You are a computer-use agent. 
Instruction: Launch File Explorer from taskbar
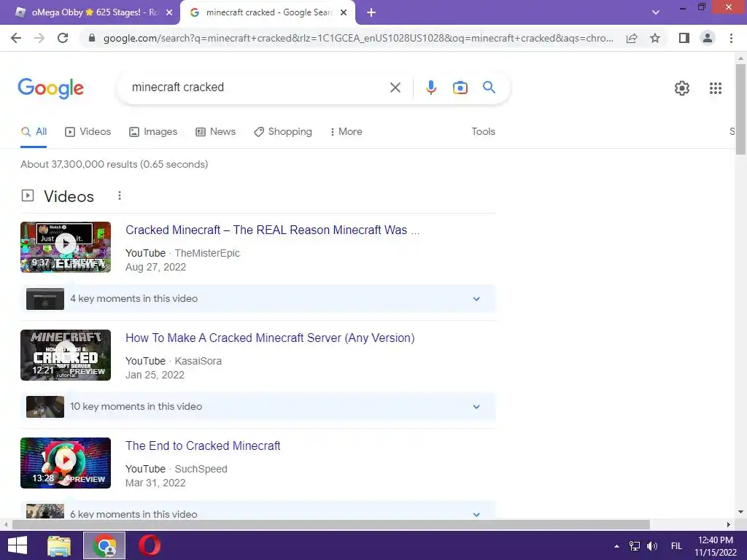pos(59,545)
